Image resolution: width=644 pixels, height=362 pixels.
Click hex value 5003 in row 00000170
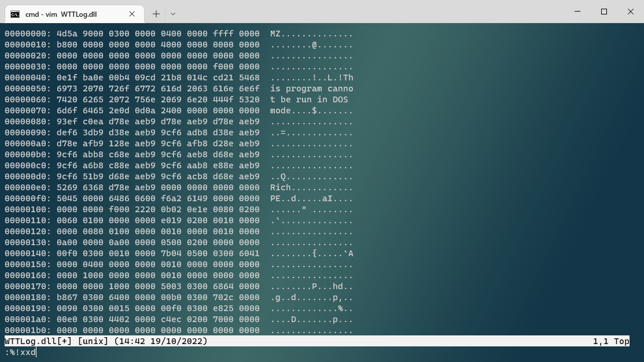pyautogui.click(x=171, y=286)
